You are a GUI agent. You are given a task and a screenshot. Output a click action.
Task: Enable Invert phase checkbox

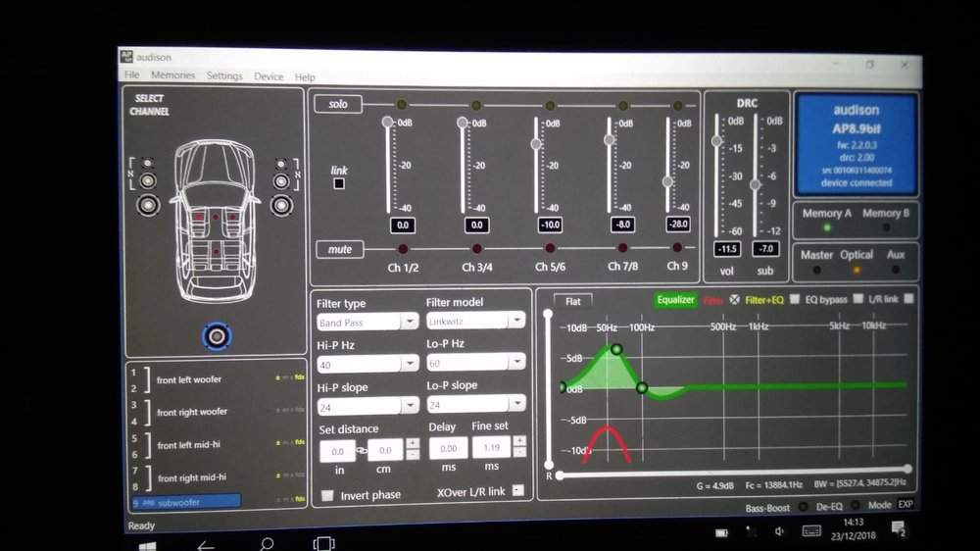(x=327, y=495)
